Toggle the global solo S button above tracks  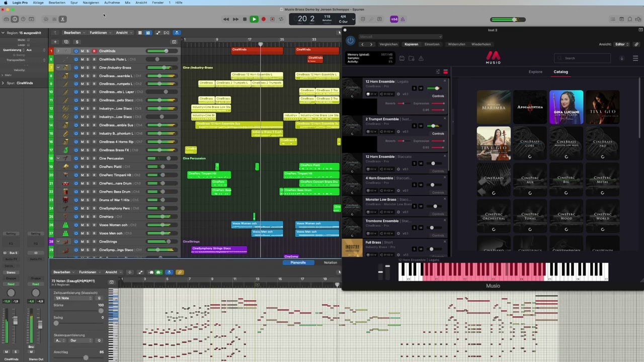tap(77, 42)
